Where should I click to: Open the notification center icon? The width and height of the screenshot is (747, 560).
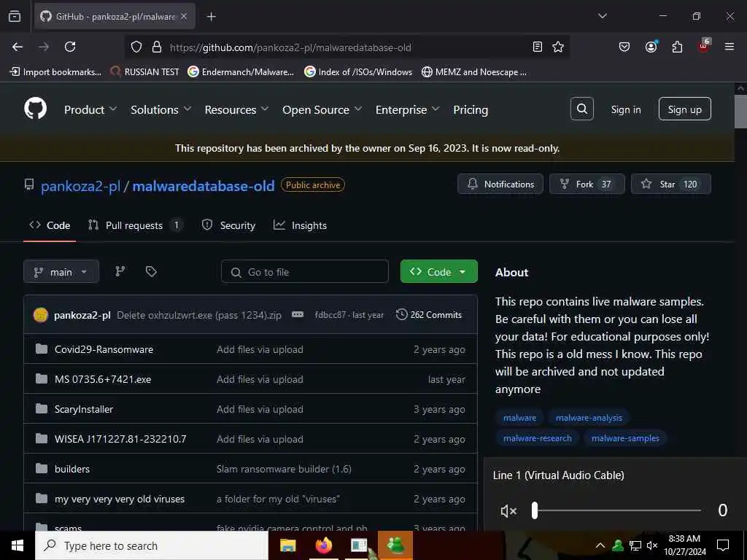click(x=723, y=545)
